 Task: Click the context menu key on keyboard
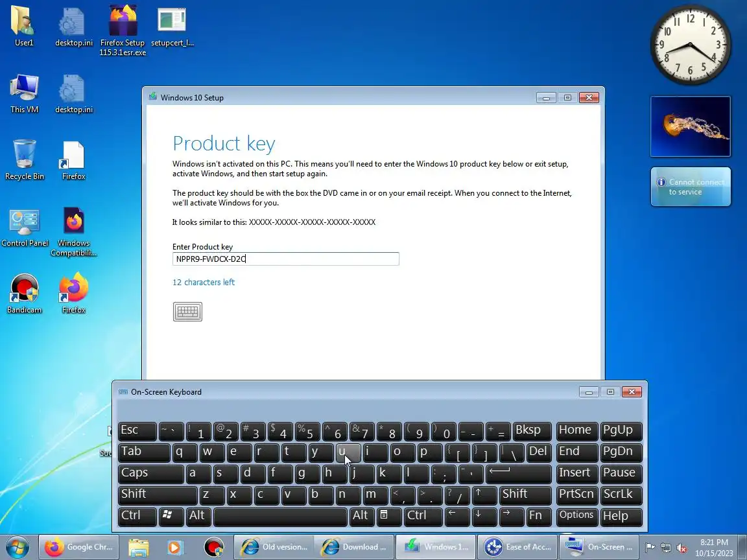pos(389,517)
